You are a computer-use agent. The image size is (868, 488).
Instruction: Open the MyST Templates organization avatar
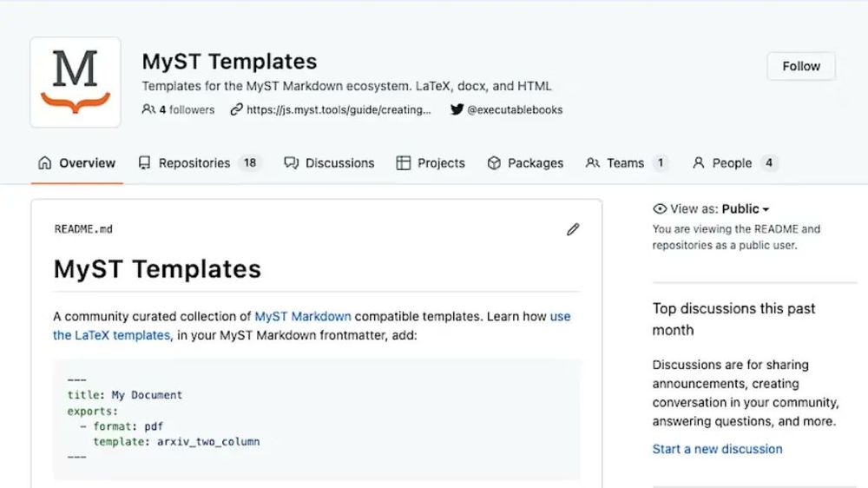pos(76,82)
